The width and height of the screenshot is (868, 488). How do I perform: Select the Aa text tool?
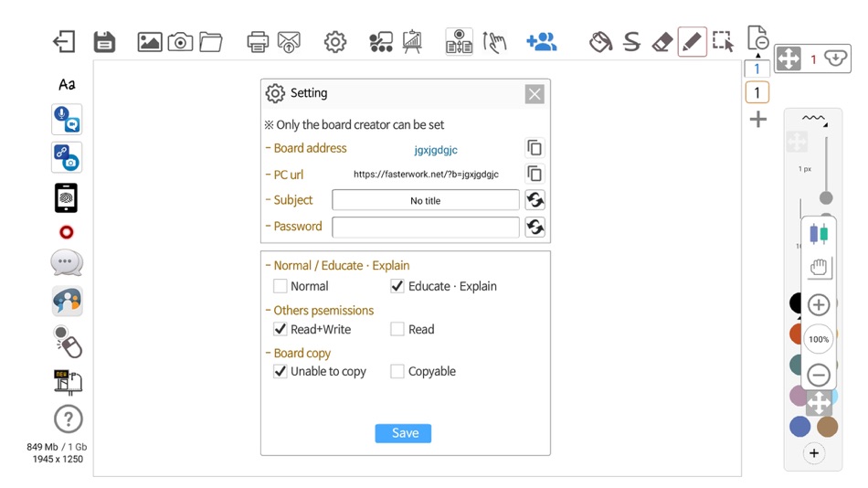tap(67, 85)
